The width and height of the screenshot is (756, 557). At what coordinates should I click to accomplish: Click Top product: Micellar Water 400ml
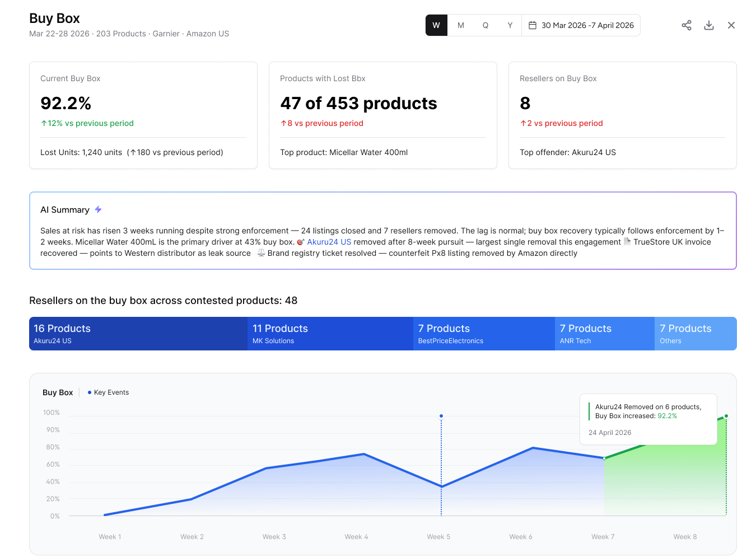(344, 152)
